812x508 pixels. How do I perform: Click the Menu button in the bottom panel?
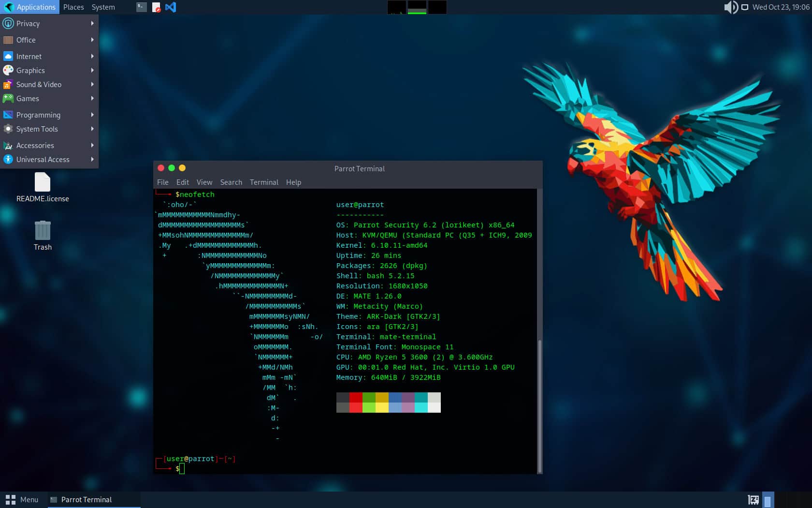[22, 499]
